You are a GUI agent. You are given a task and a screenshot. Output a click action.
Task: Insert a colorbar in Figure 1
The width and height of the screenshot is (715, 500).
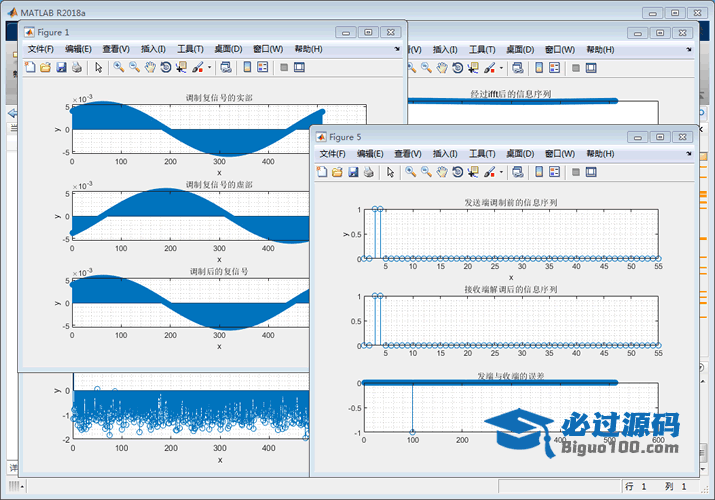245,68
